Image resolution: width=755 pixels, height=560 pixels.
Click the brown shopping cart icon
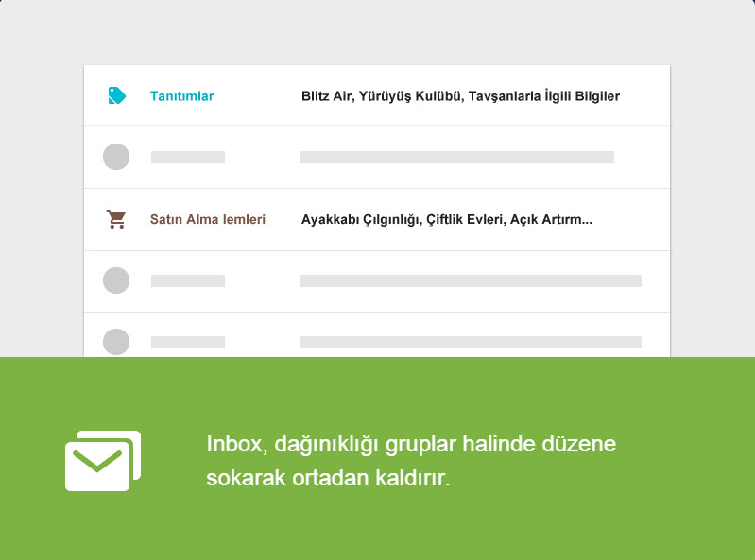tap(116, 219)
